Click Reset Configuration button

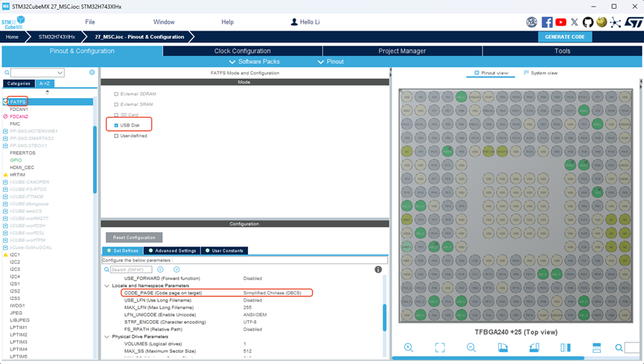click(134, 237)
